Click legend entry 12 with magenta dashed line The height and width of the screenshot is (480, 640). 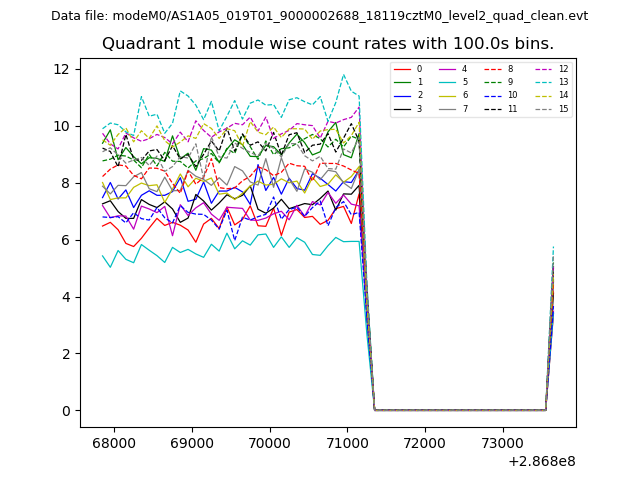552,69
